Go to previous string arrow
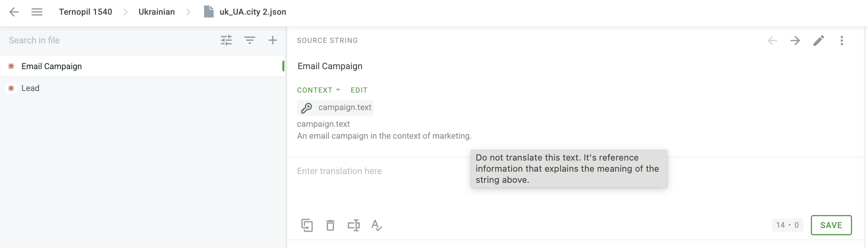868x248 pixels. pyautogui.click(x=772, y=41)
